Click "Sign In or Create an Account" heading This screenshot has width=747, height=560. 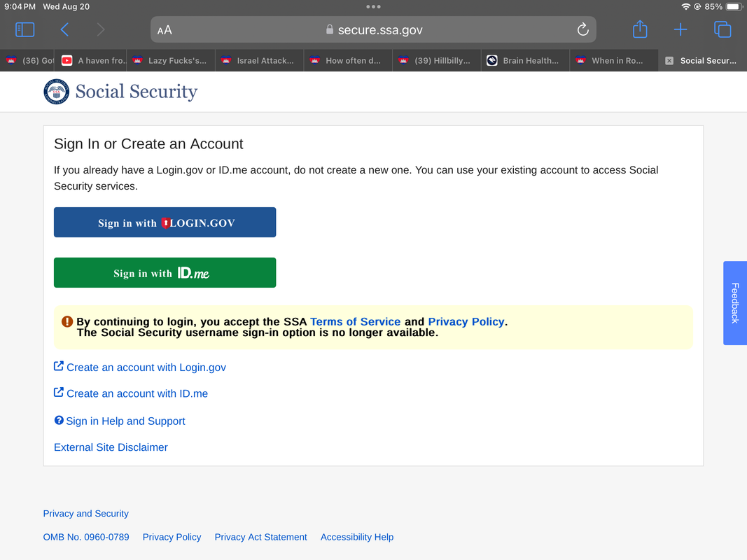[148, 143]
